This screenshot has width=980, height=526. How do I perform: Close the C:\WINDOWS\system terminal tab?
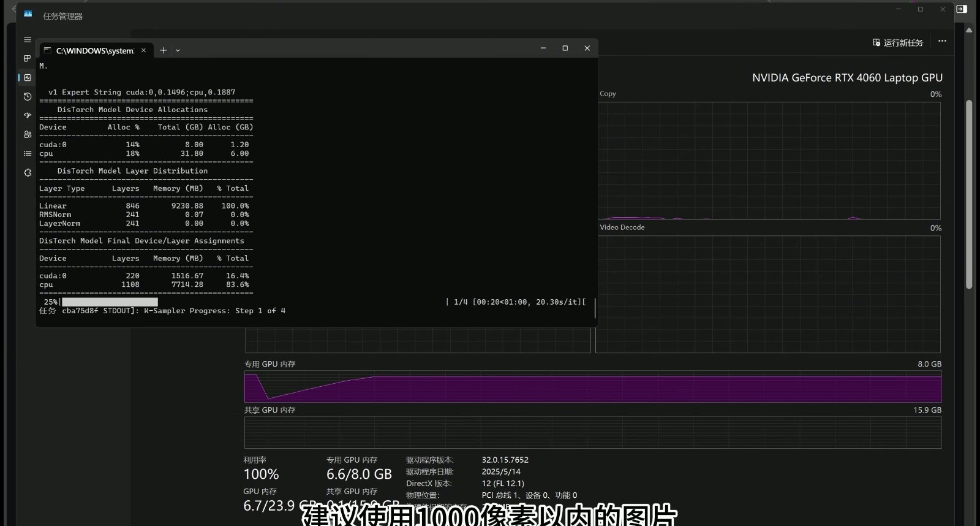[143, 50]
